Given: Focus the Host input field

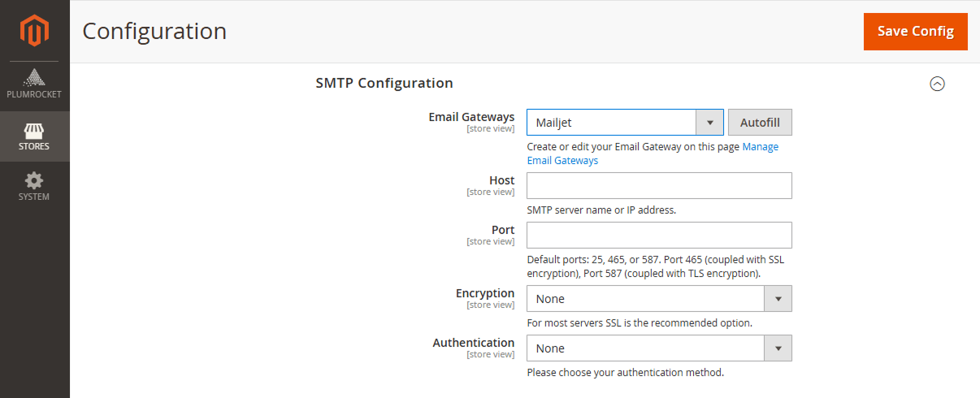Looking at the screenshot, I should click(x=659, y=185).
